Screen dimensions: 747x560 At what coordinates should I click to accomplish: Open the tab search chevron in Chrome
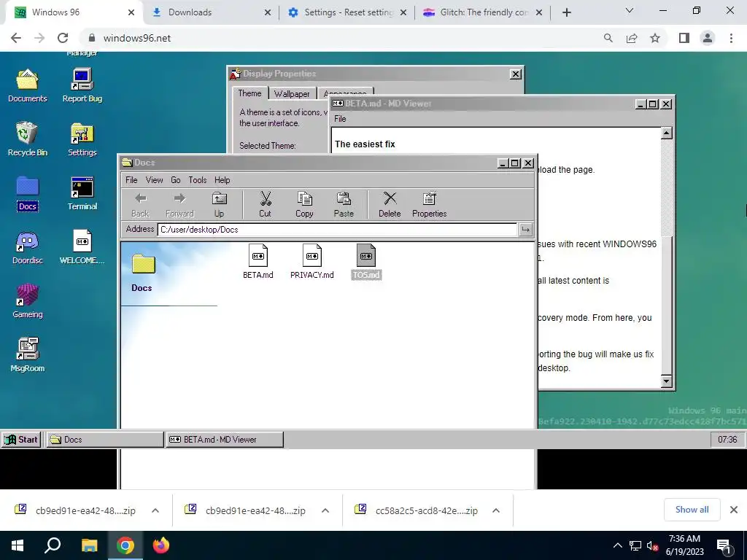[630, 10]
